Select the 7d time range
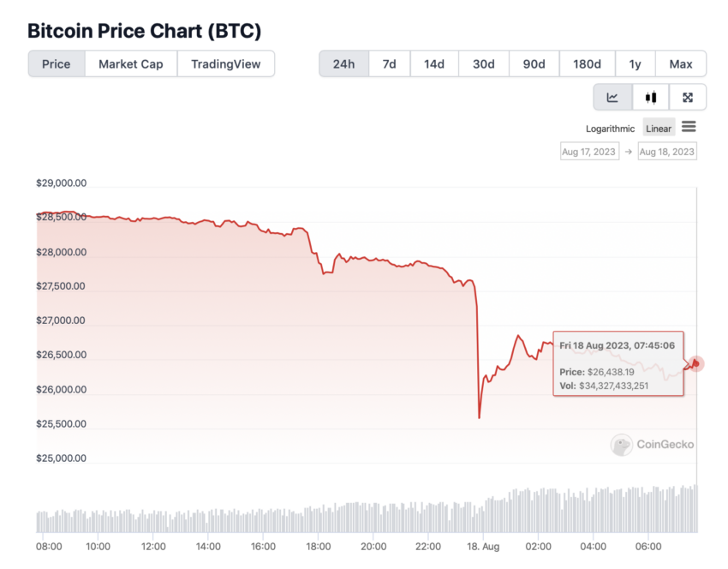Viewport: 728px width, 569px height. point(389,63)
